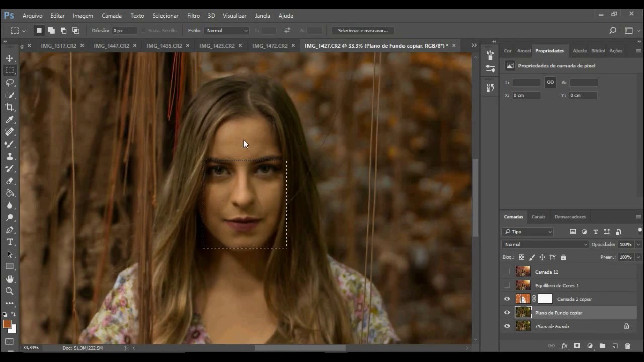
Task: Switch to the IMG_1423.CR2 document tab
Action: pyautogui.click(x=217, y=46)
